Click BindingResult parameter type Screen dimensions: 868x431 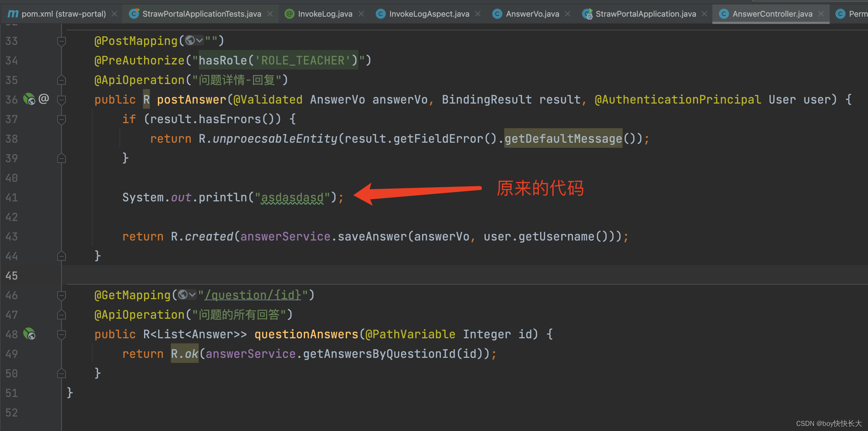click(487, 100)
